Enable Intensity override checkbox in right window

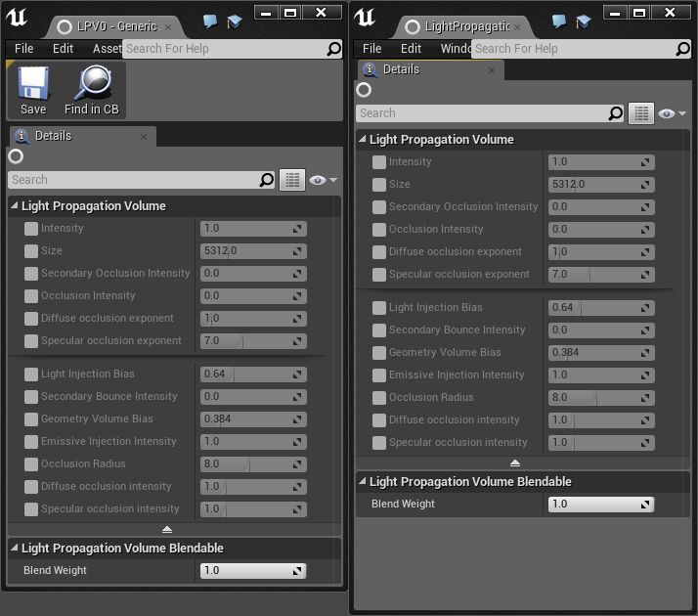click(379, 162)
